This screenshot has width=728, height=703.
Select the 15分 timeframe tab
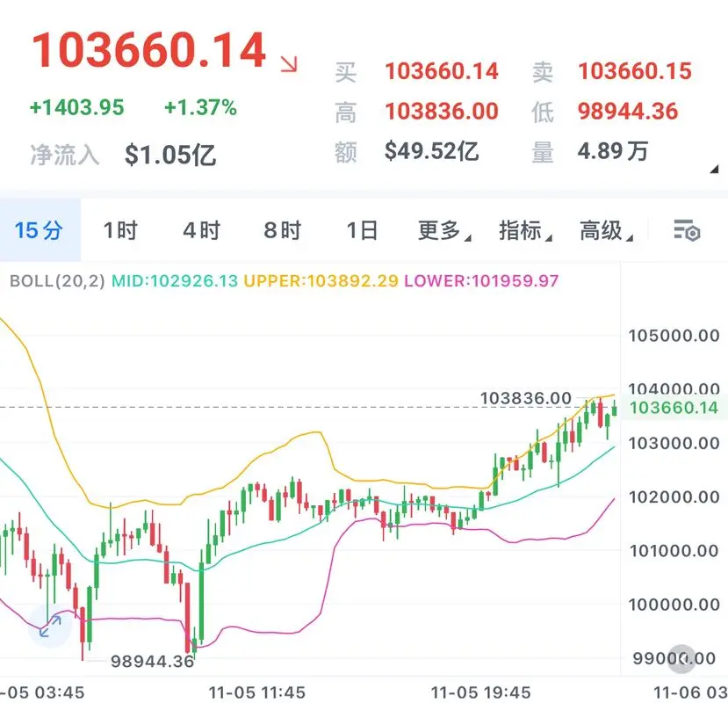(x=39, y=230)
